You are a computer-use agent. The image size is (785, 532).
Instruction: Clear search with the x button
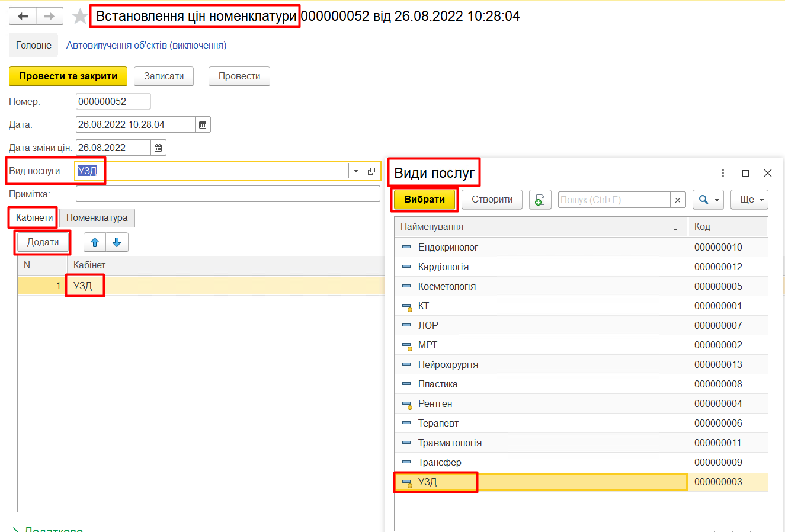click(x=678, y=200)
